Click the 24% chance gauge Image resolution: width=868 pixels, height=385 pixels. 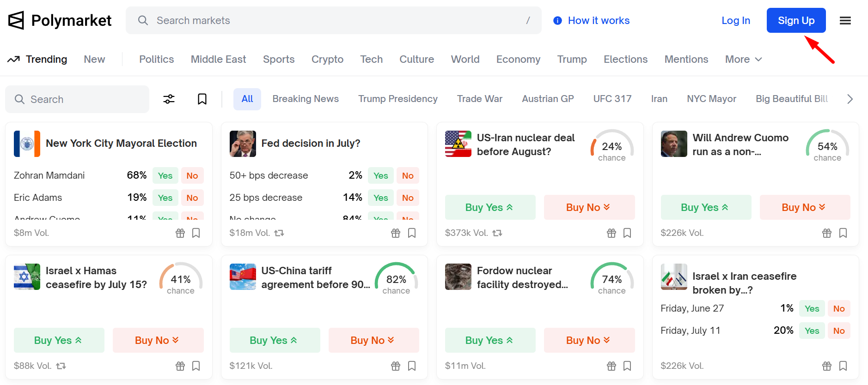click(x=612, y=146)
